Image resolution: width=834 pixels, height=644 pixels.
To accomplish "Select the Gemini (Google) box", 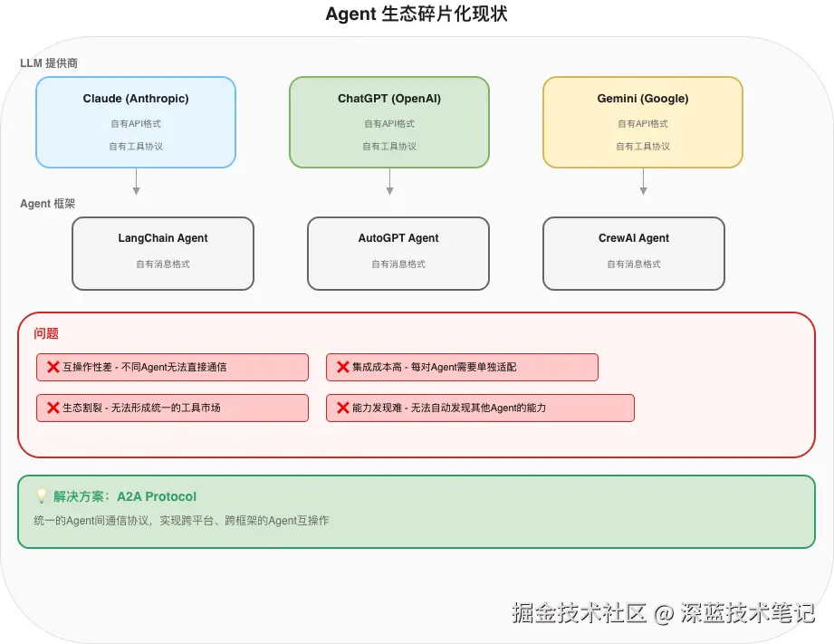I will [x=643, y=122].
